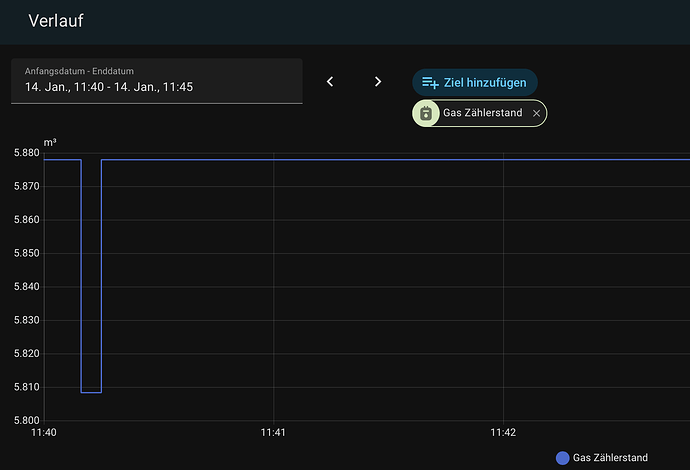Viewport: 690px width, 470px height.
Task: Click the 5.810 y-axis value label
Action: 26,387
